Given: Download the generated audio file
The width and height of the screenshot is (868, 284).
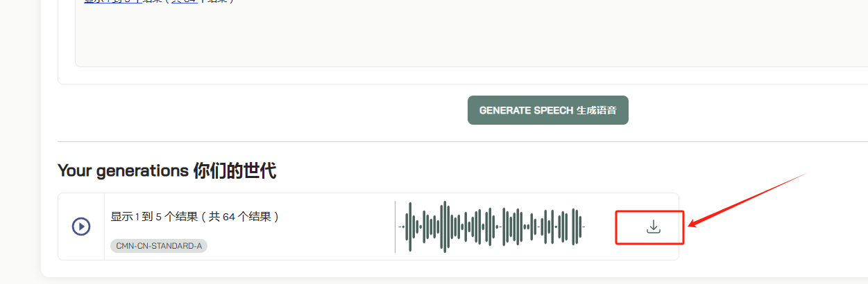Looking at the screenshot, I should coord(653,227).
